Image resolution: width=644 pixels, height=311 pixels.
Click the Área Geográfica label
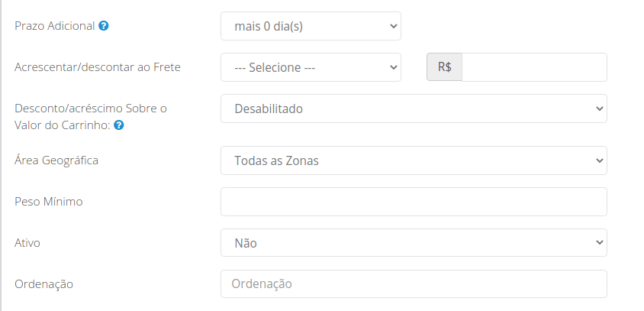click(x=56, y=160)
